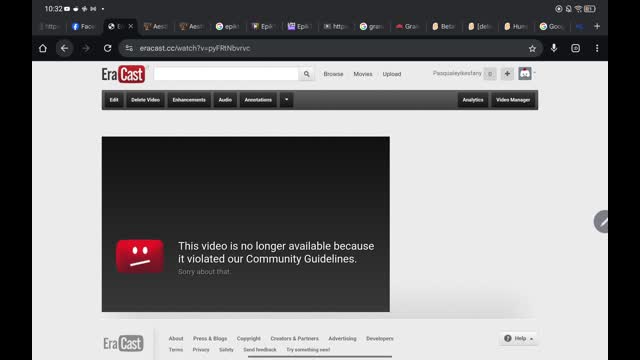Open the tab switcher icon
Viewport: 640px width, 360px height.
tap(576, 48)
